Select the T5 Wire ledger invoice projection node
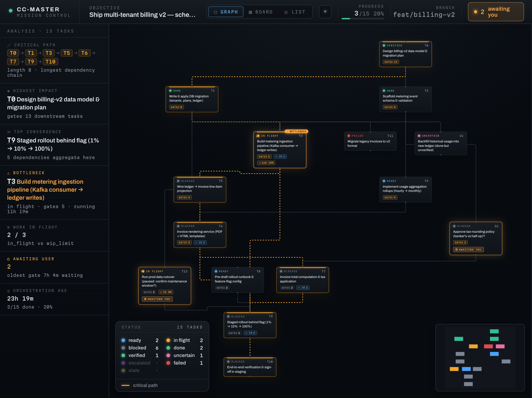The image size is (532, 398). click(x=200, y=190)
